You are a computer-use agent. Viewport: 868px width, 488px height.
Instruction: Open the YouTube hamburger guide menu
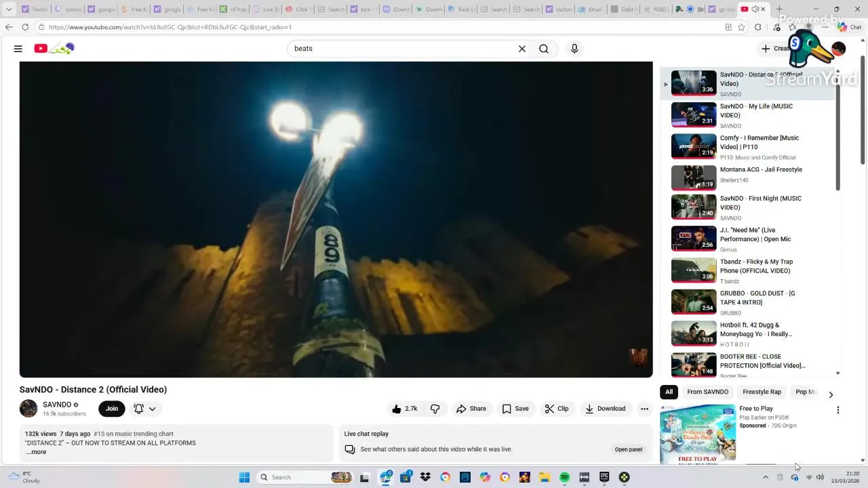[x=18, y=49]
